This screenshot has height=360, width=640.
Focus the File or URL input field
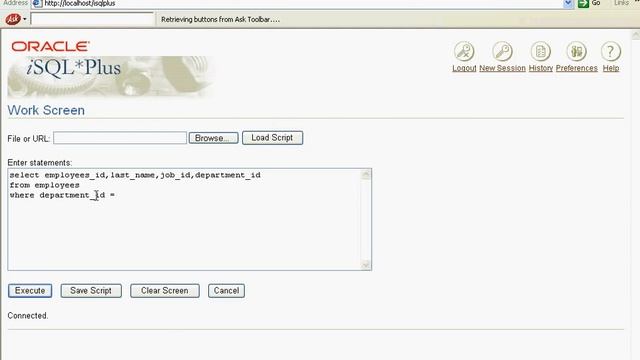click(120, 138)
